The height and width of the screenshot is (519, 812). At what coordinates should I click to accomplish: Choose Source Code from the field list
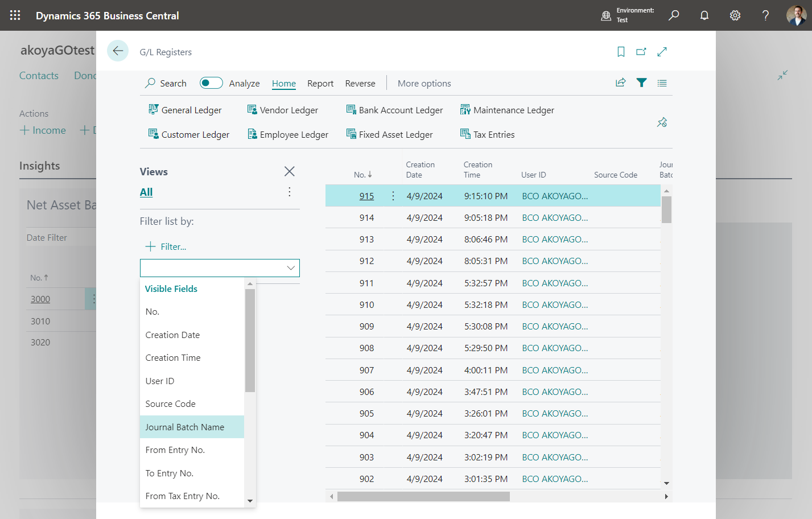(192, 404)
